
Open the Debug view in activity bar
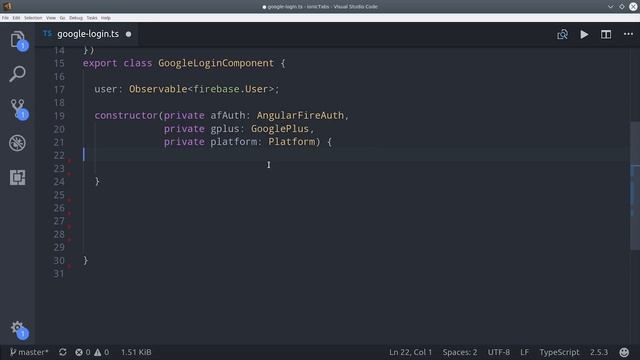(x=18, y=143)
